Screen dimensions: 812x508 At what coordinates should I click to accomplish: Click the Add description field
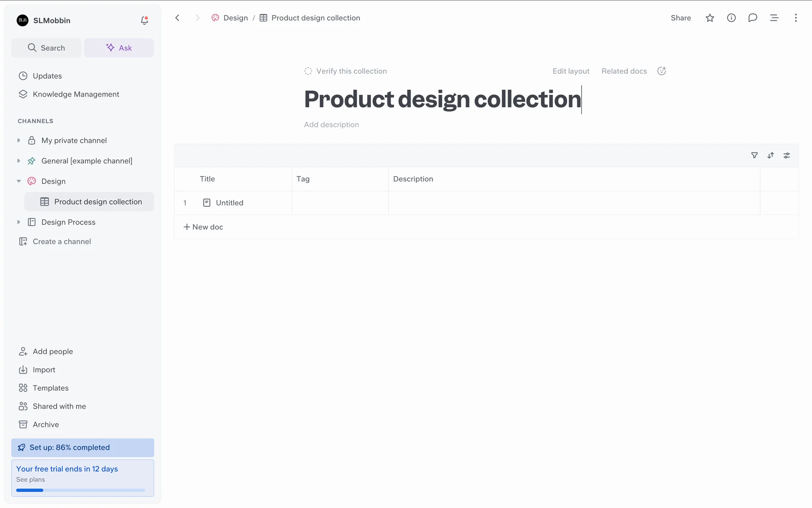click(331, 124)
